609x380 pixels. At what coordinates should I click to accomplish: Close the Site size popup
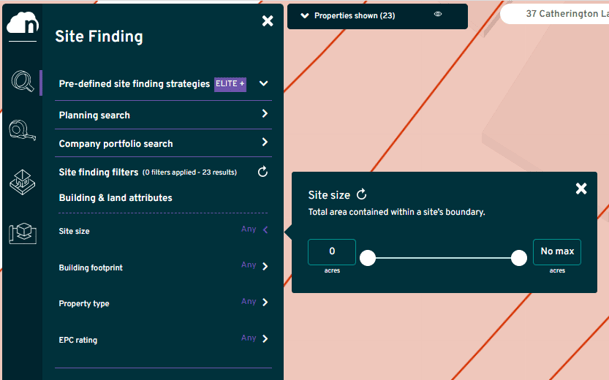point(581,188)
